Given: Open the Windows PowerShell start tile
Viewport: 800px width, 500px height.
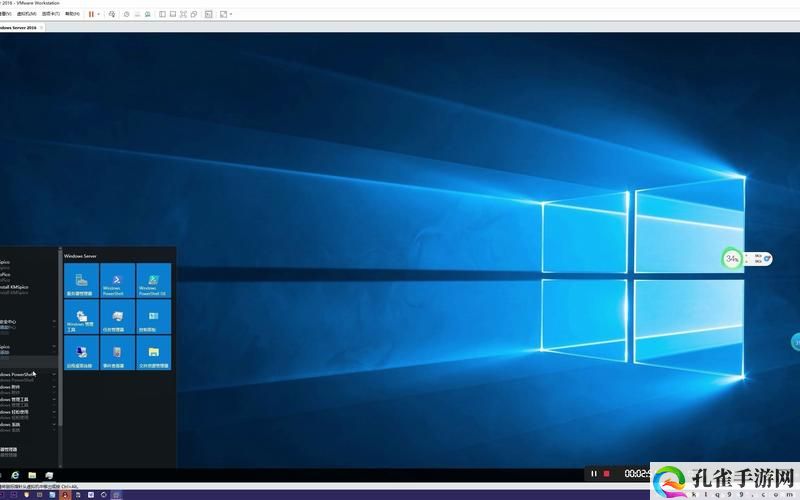Looking at the screenshot, I should coord(117,281).
